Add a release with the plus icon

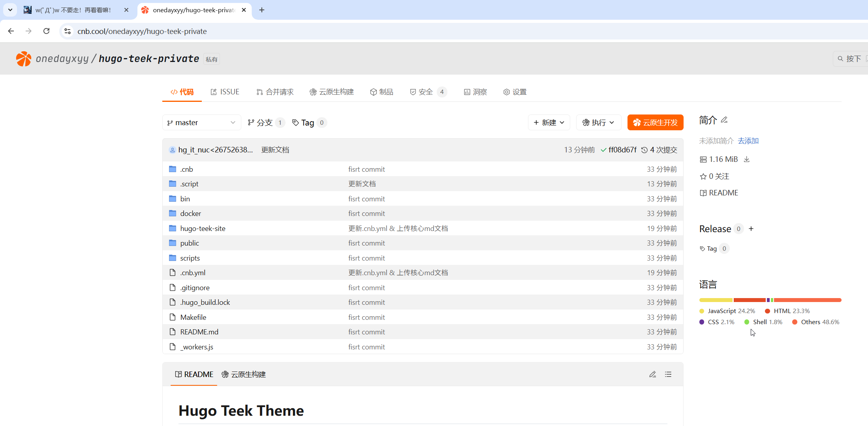[x=751, y=229]
